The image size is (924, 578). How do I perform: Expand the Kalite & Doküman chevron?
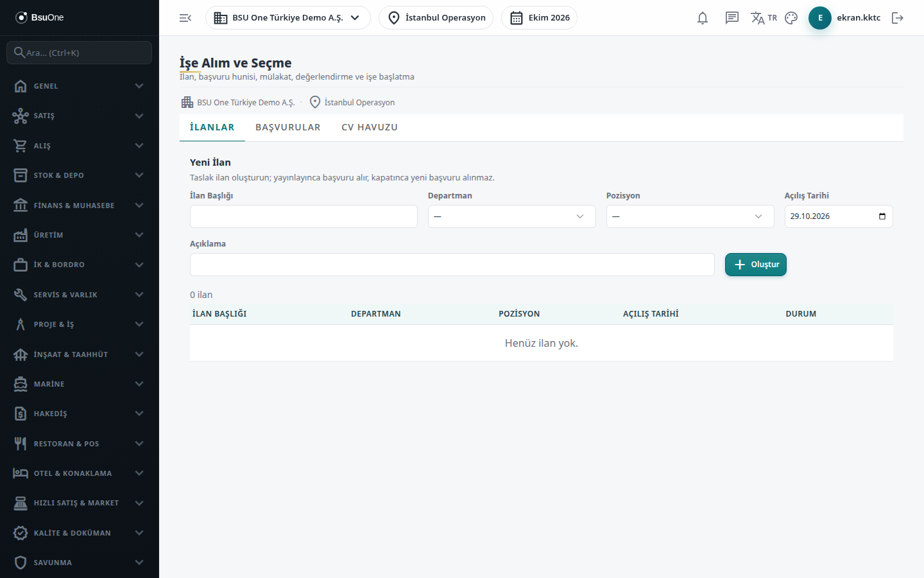click(139, 533)
